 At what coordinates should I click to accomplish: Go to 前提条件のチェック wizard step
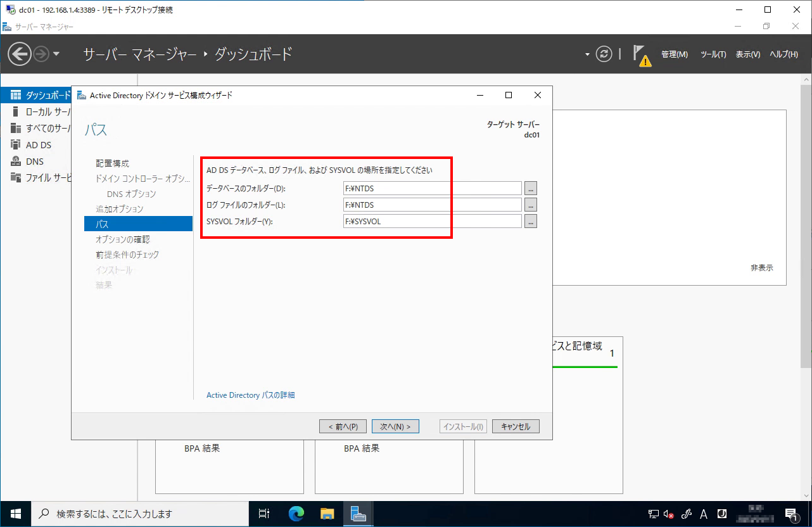[127, 255]
